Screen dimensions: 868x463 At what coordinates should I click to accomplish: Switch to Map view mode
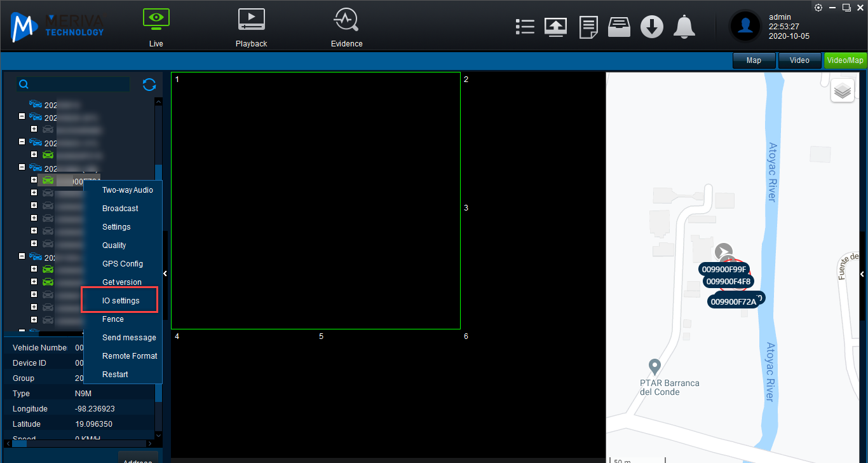click(x=754, y=60)
